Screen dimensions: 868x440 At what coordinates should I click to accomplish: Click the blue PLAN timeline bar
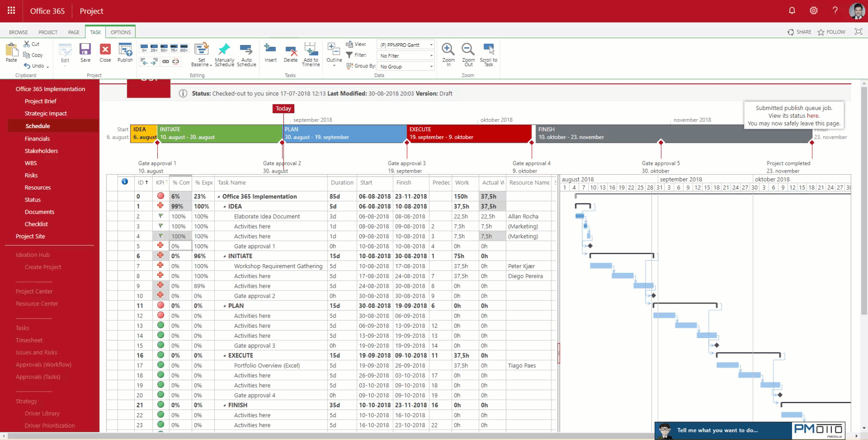pos(344,134)
